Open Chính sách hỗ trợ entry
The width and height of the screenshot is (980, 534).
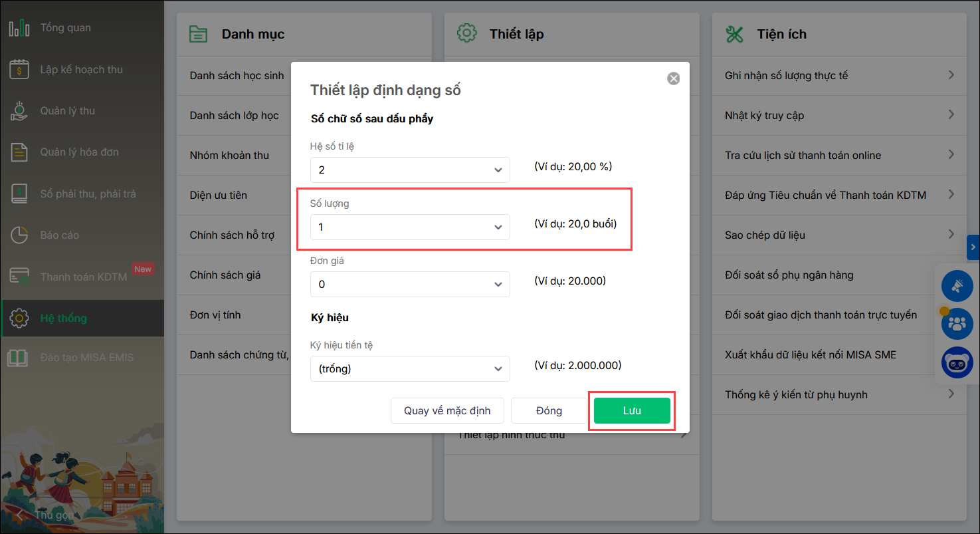[x=232, y=235]
